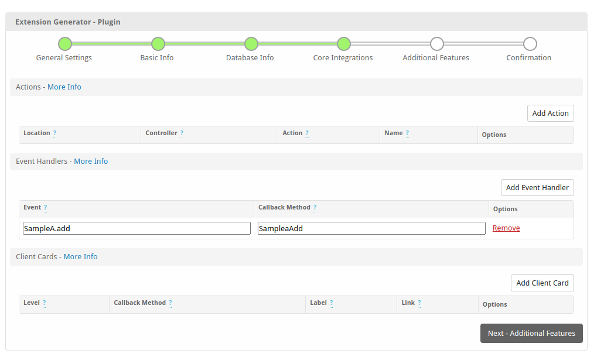This screenshot has height=364, width=604.
Task: Remove the SampleA.add event handler row
Action: click(506, 228)
